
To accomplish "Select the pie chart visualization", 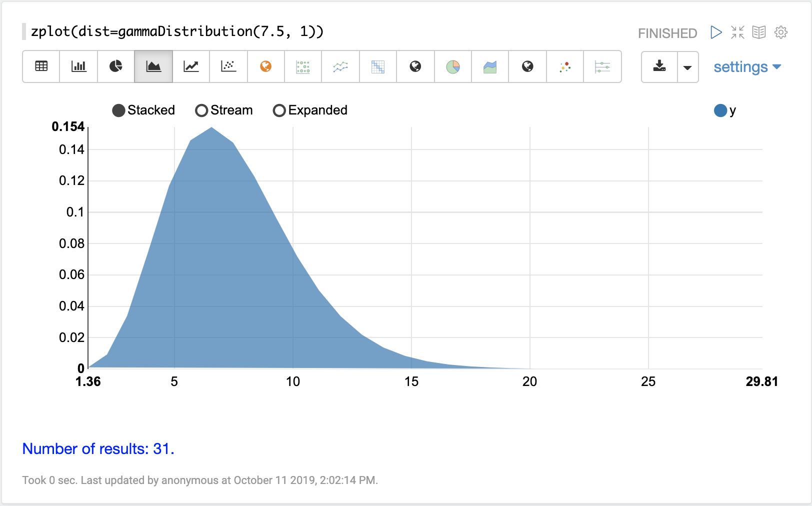I will click(116, 66).
